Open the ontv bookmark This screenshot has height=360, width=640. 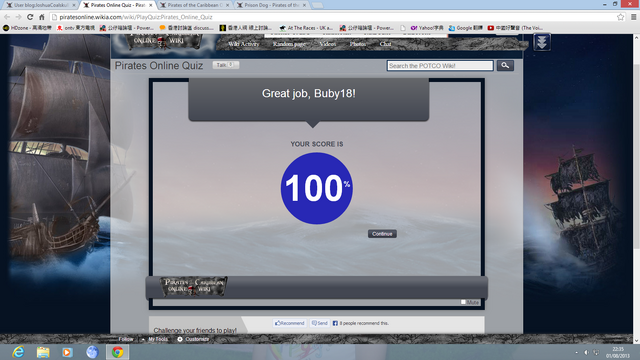pyautogui.click(x=76, y=28)
